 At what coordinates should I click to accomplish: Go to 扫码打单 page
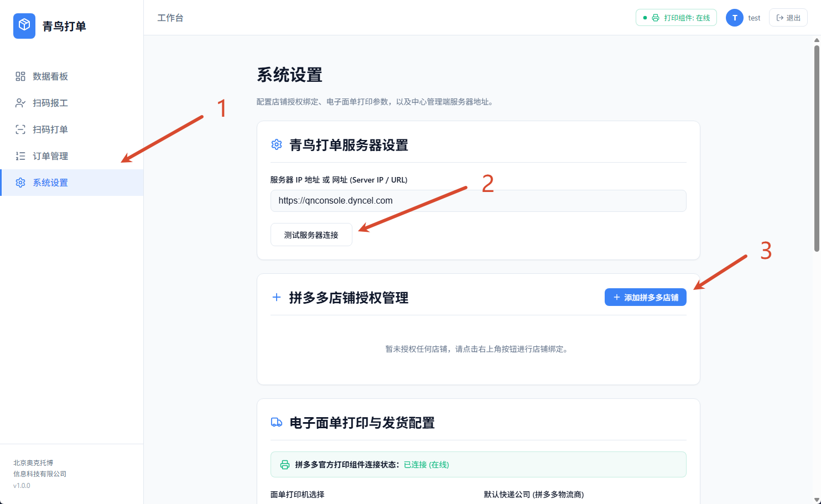(72, 129)
